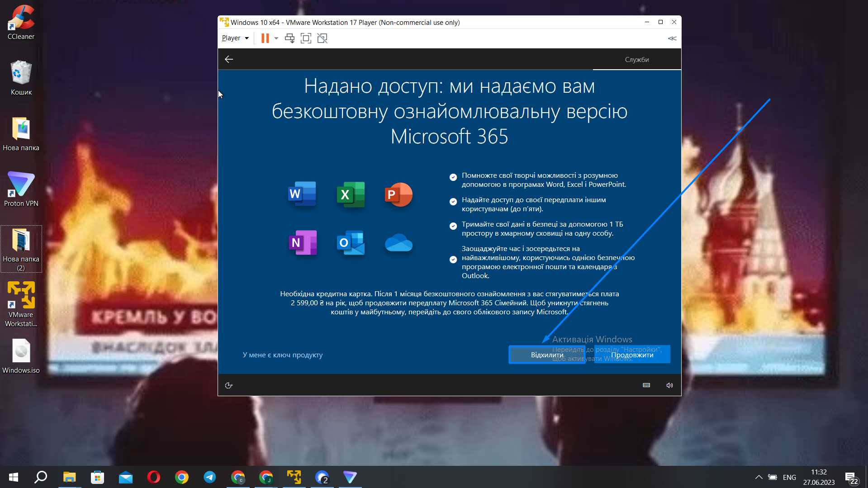Select the Служби tab
868x488 pixels.
click(x=637, y=60)
